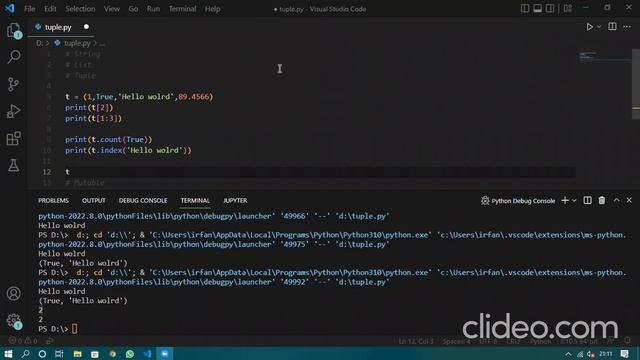This screenshot has width=640, height=360.
Task: Customize layout icon in title bar
Action: click(568, 8)
